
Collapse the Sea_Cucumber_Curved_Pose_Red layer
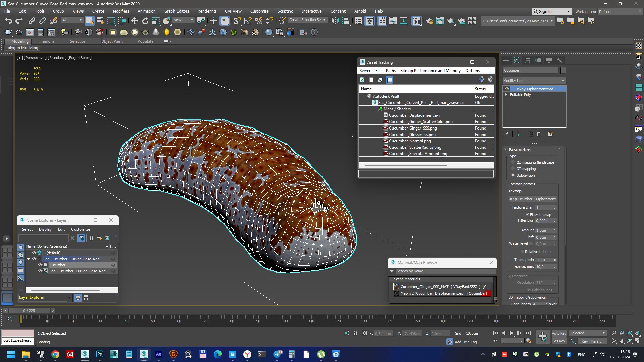(29, 259)
